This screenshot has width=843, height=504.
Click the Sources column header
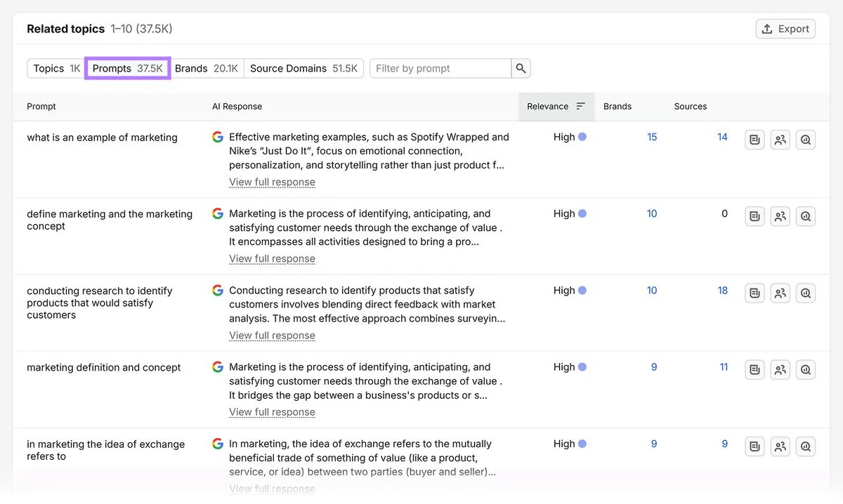tap(691, 107)
